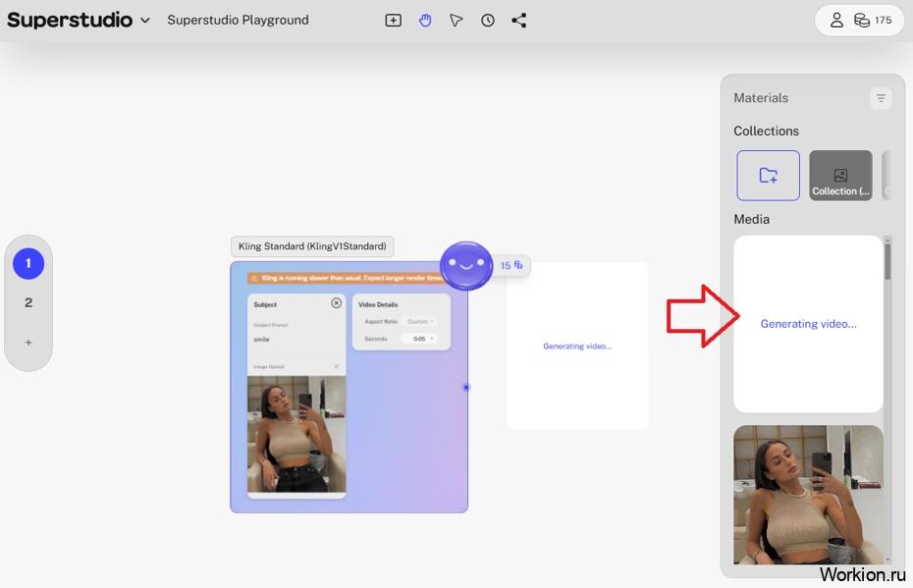This screenshot has width=913, height=588.
Task: Click the uploaded photo in the Subject card
Action: [296, 434]
